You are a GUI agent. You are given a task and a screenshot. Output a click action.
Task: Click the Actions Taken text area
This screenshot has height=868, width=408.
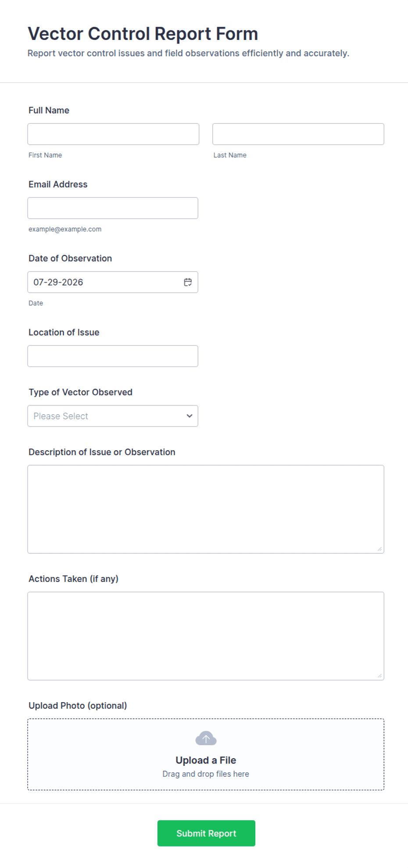tap(206, 636)
